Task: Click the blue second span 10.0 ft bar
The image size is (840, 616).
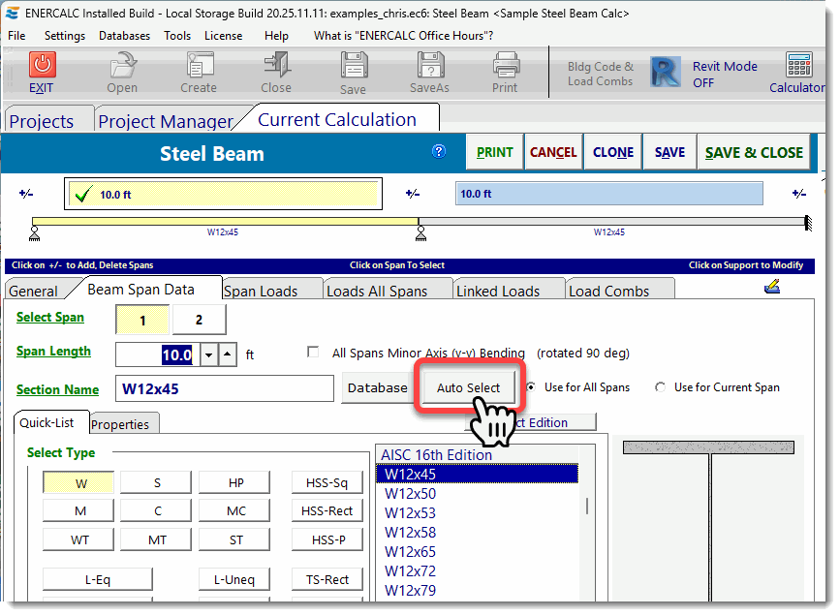Action: [x=609, y=194]
